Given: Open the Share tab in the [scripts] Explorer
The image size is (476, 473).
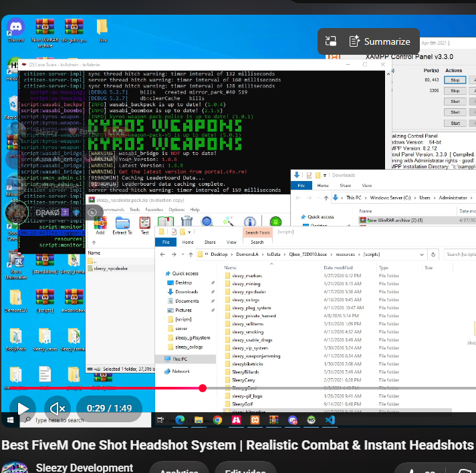Looking at the screenshot, I should click(210, 242).
